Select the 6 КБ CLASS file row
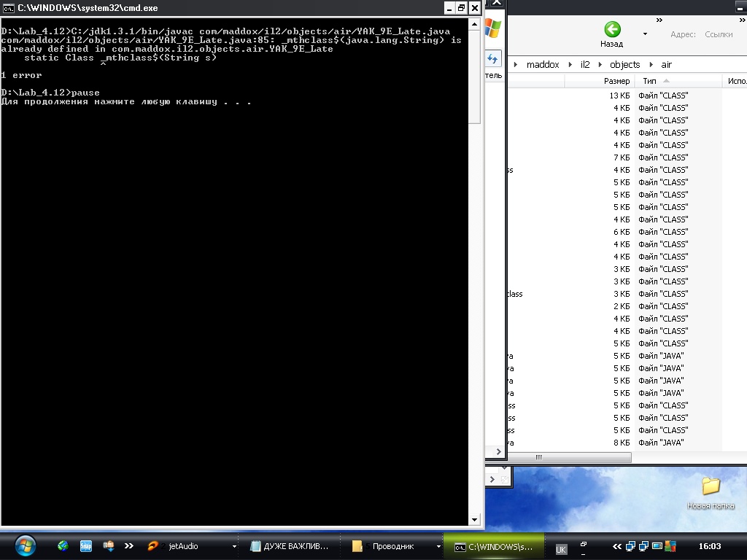 pyautogui.click(x=627, y=232)
